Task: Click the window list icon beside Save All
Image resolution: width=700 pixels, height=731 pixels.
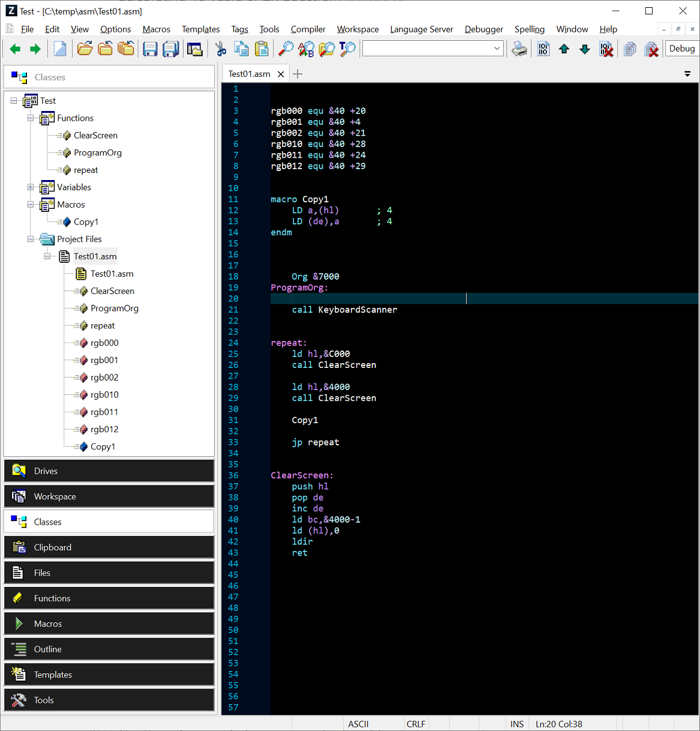Action: (x=194, y=49)
